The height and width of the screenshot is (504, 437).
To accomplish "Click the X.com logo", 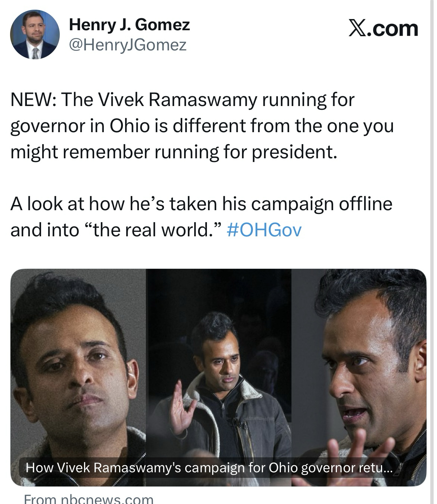I will (383, 28).
